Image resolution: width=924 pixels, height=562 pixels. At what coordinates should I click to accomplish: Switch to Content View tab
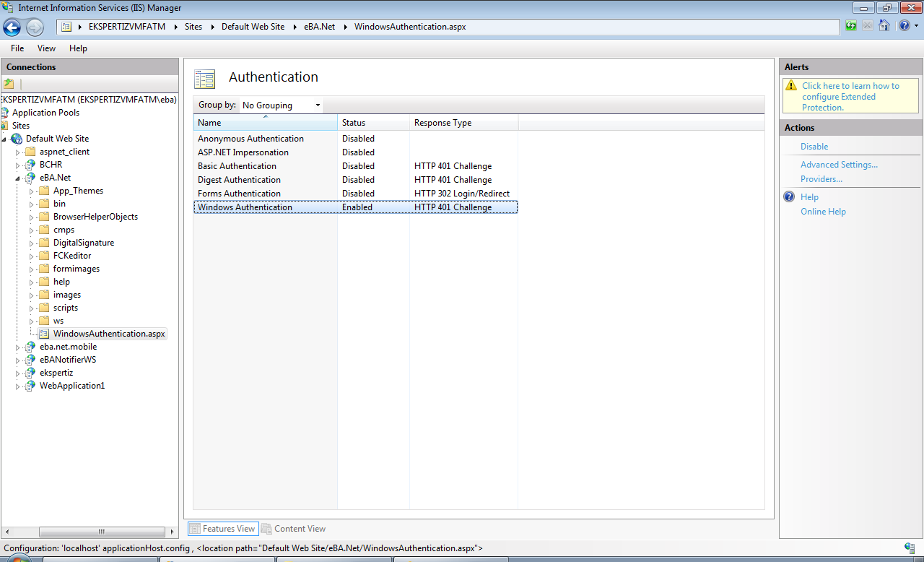pos(294,529)
